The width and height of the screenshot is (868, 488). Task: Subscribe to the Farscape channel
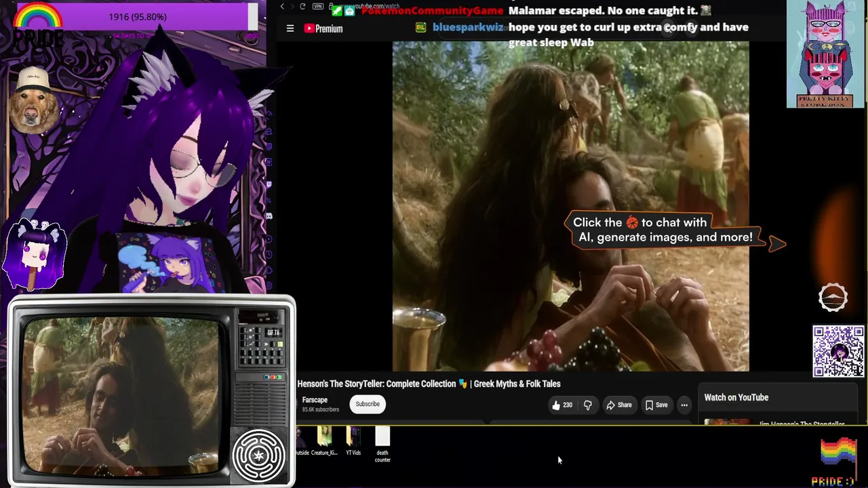(x=368, y=404)
